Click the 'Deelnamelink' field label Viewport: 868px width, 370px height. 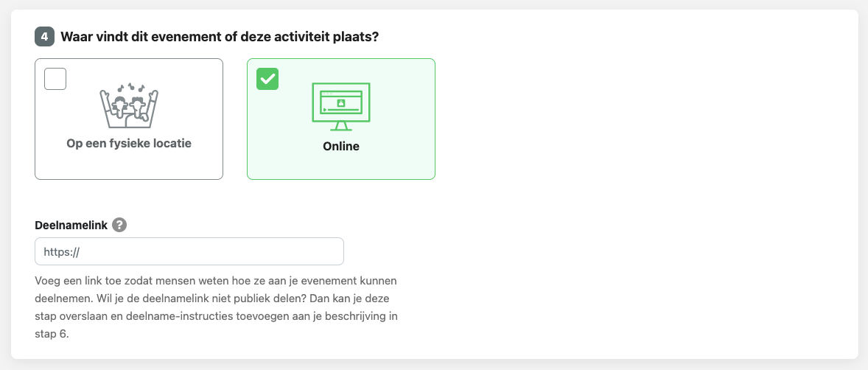(x=70, y=226)
